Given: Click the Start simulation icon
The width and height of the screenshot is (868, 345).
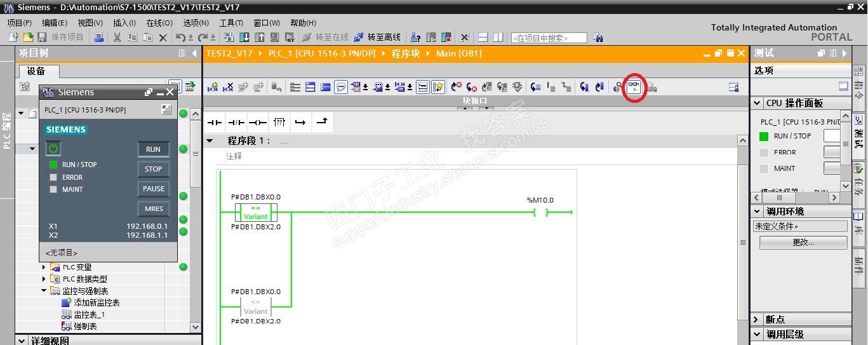Looking at the screenshot, I should pos(274,37).
